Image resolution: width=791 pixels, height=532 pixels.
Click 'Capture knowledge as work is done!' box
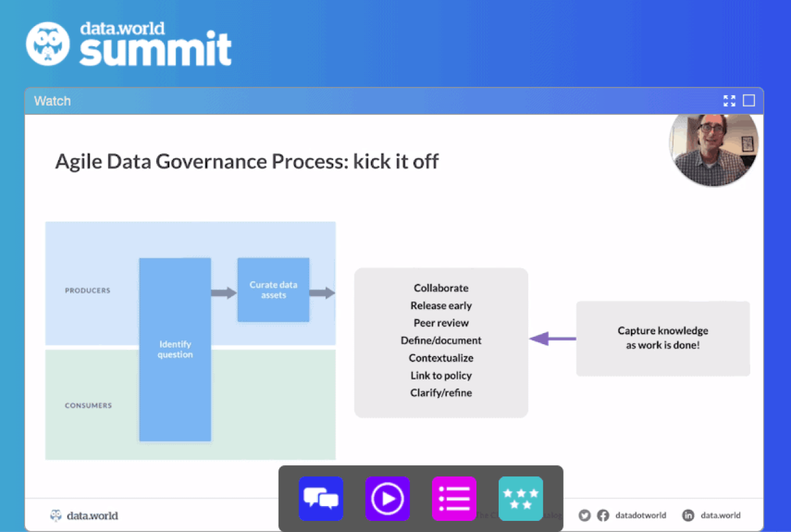[663, 339]
